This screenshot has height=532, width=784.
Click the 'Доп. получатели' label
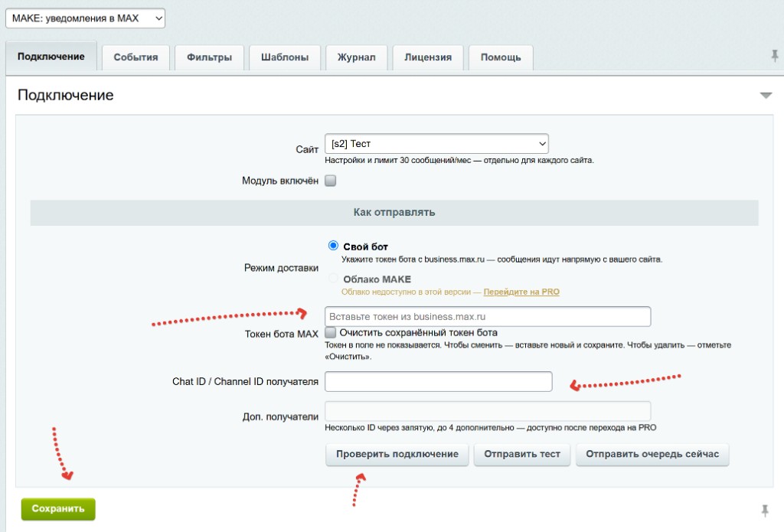point(280,417)
